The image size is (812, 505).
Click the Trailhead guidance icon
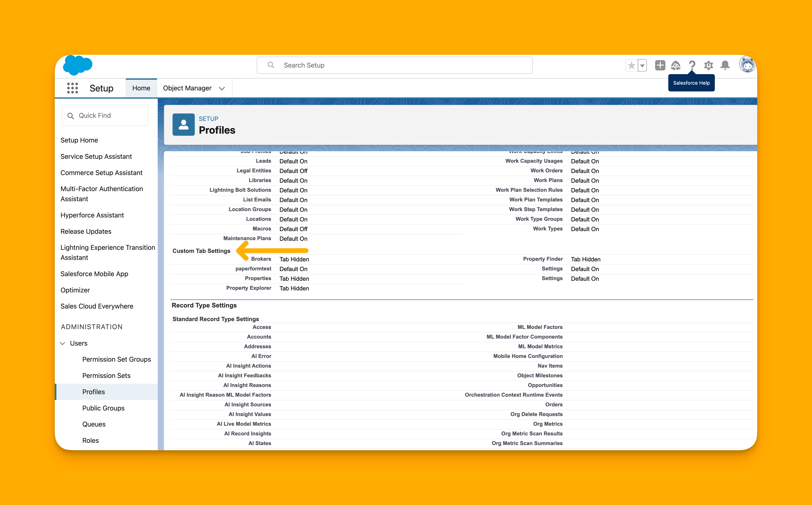coord(676,65)
